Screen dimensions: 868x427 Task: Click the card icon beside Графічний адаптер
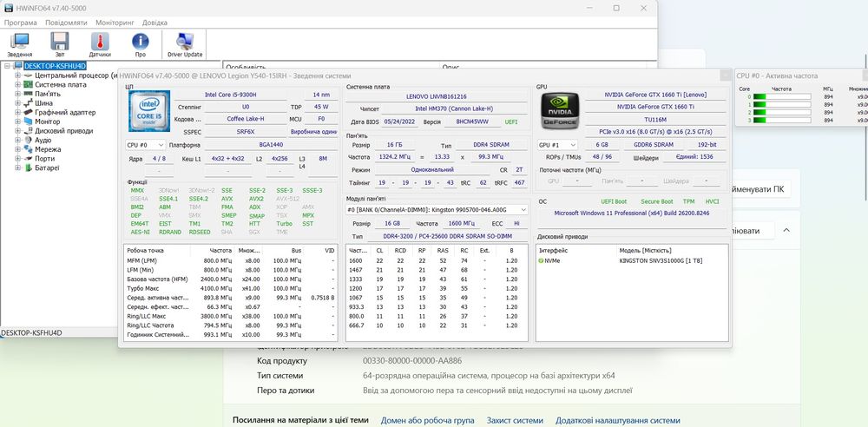(x=28, y=113)
